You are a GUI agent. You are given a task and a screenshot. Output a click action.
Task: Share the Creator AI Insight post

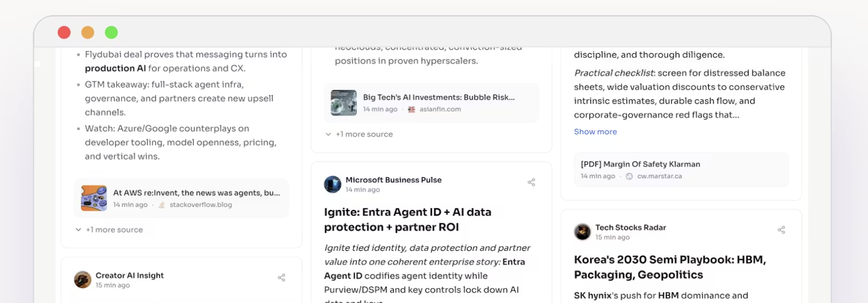(281, 278)
